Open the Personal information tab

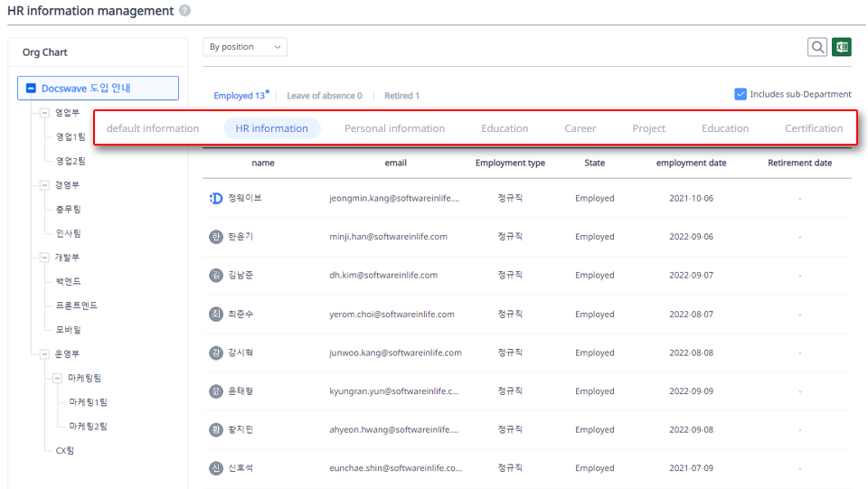click(x=395, y=128)
